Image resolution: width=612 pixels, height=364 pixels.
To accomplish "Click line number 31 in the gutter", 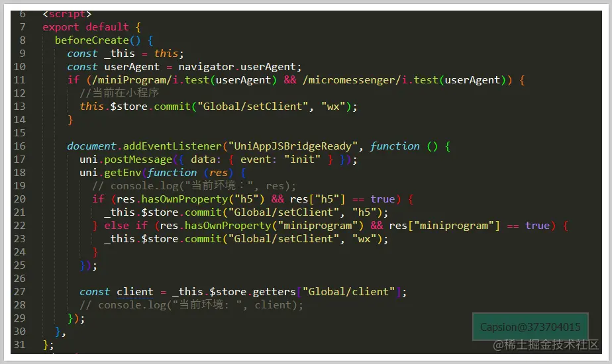I will click(x=19, y=345).
